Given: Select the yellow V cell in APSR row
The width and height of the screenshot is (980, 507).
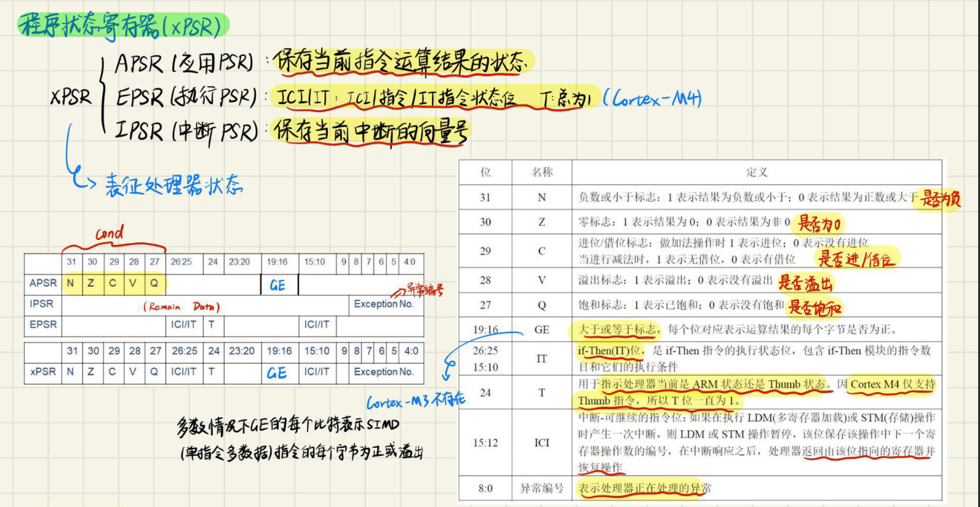Looking at the screenshot, I should coord(133,283).
